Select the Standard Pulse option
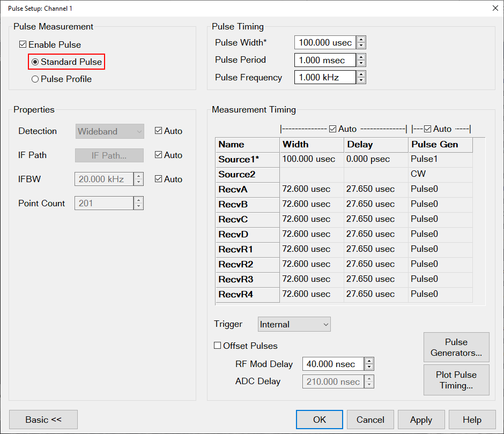This screenshot has width=504, height=434. pos(35,62)
